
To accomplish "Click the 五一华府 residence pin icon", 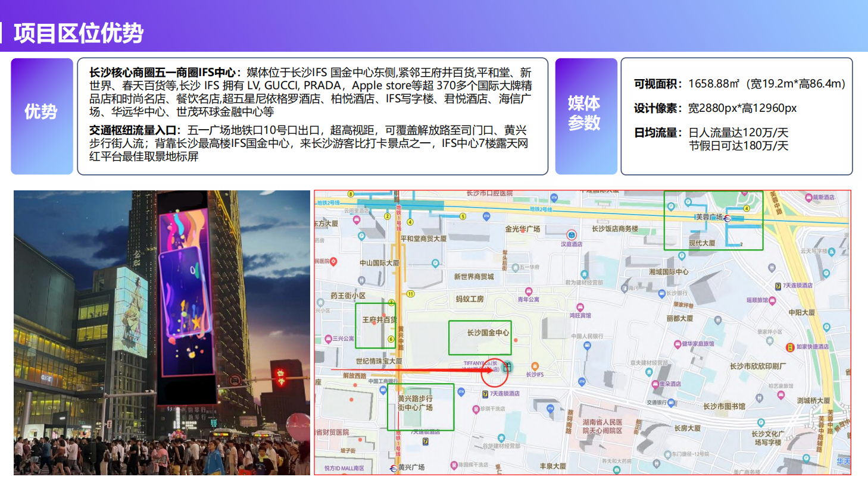I will (x=515, y=268).
